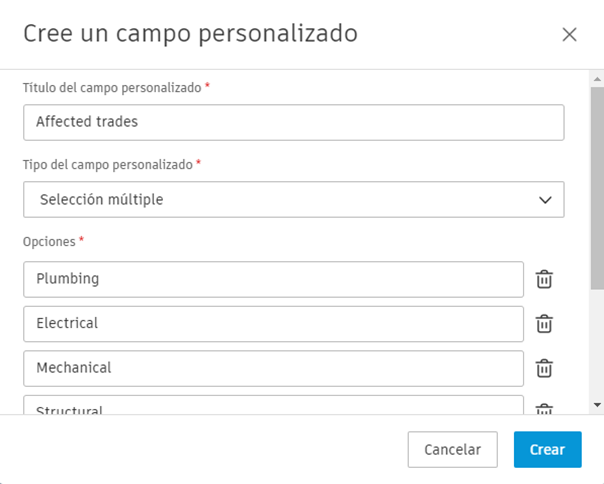
Task: Click Crear to create the field
Action: point(547,450)
